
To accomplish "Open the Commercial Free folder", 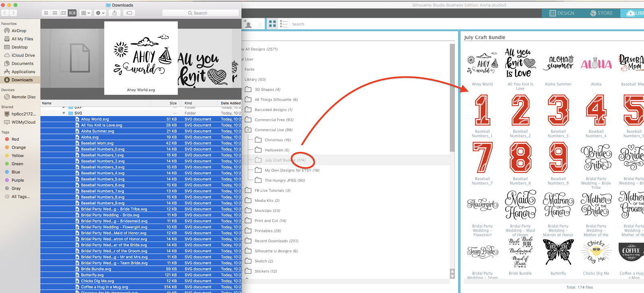I will 269,120.
